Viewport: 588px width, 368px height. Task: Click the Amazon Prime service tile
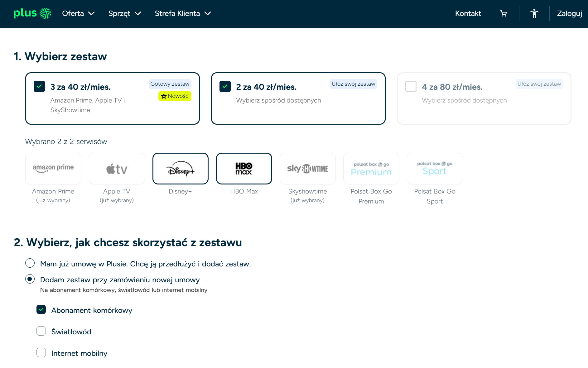53,169
